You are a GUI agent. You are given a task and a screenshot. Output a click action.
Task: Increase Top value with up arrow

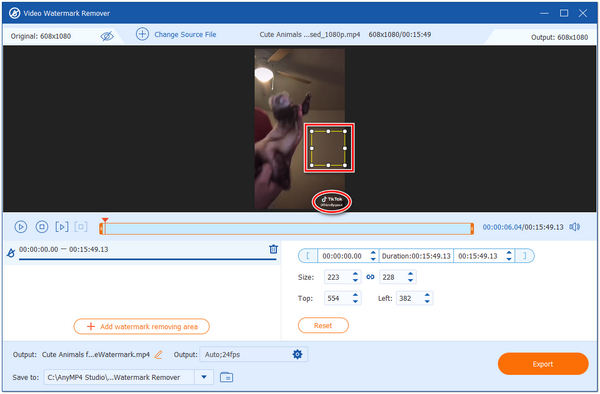tap(355, 295)
